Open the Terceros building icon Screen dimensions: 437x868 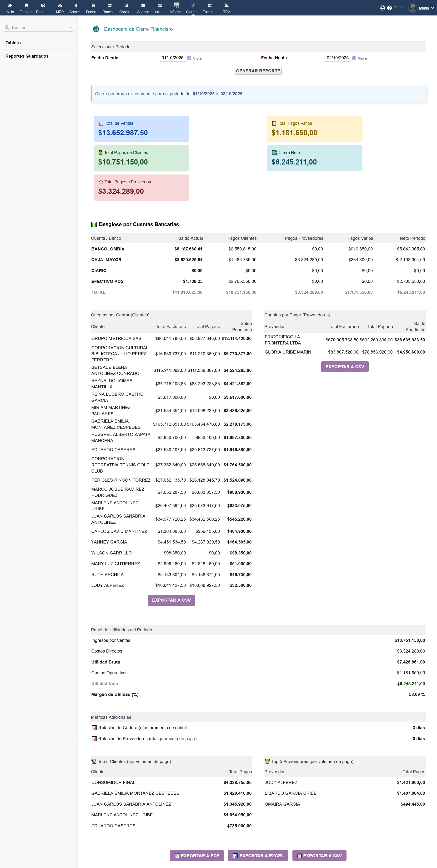click(26, 5)
